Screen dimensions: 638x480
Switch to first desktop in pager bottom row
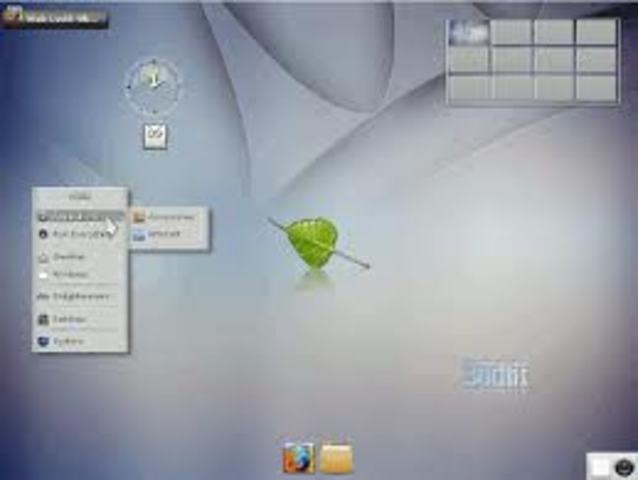469,87
